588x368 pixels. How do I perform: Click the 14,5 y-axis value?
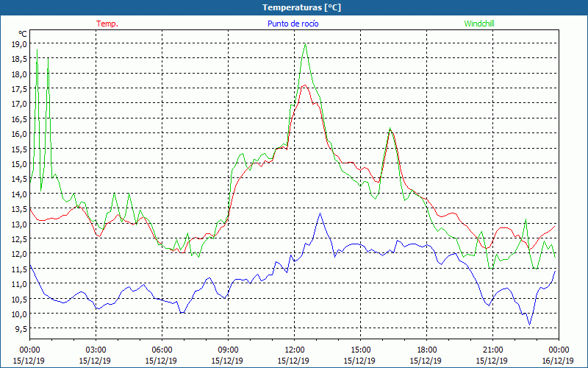(x=20, y=179)
